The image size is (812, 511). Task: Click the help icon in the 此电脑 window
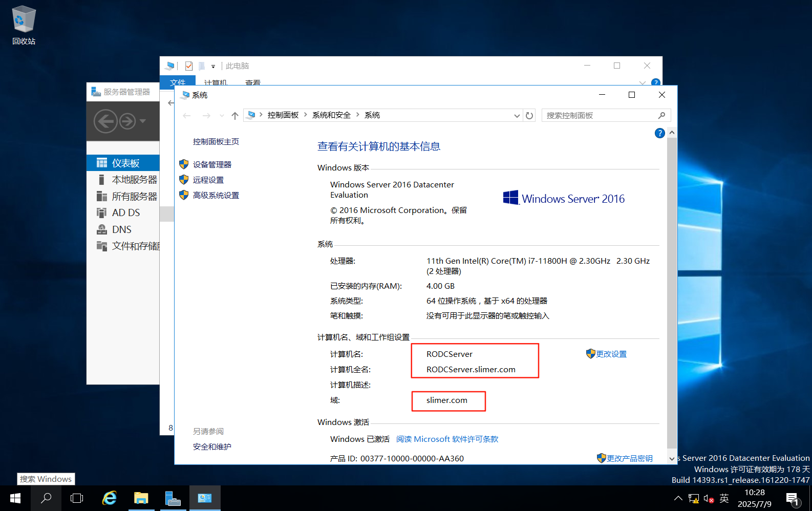tap(655, 82)
